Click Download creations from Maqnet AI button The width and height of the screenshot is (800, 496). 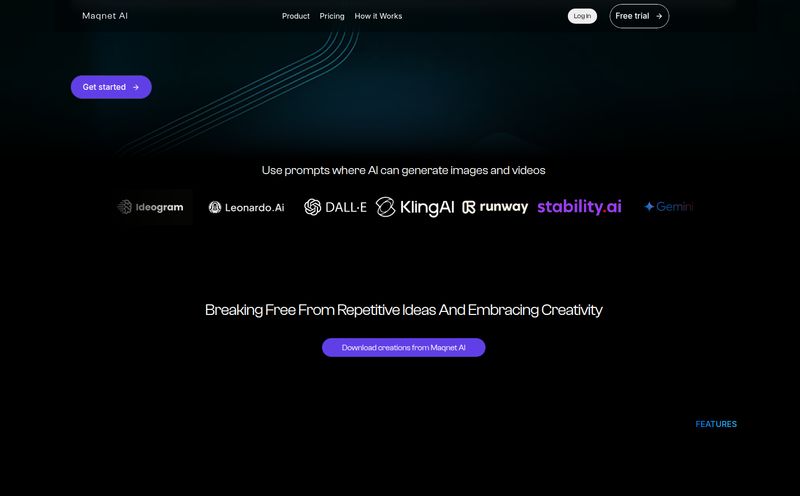(404, 348)
